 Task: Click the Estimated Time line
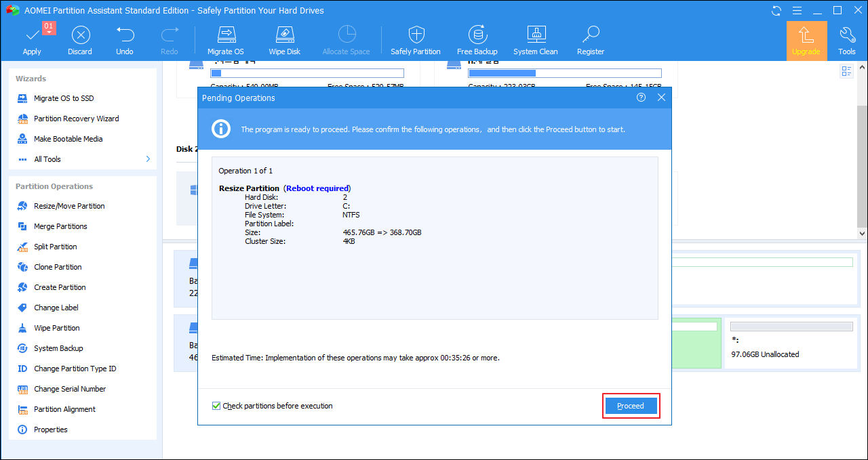click(355, 358)
